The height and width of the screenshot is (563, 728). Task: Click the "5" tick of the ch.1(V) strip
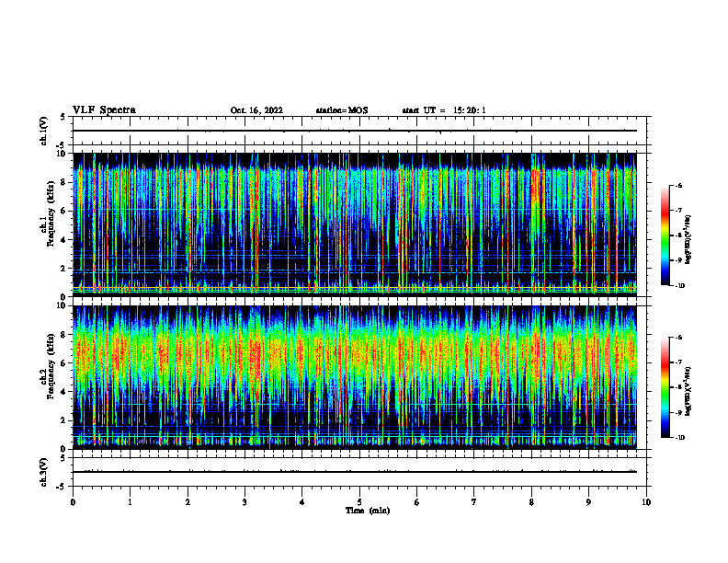pyautogui.click(x=63, y=117)
